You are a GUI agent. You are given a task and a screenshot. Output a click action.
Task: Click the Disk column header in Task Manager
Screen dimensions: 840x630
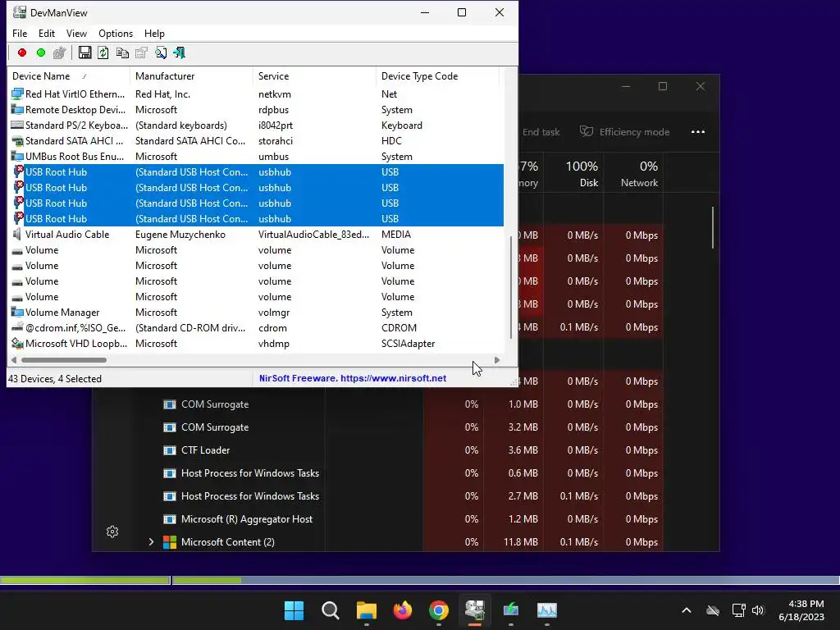(573, 174)
